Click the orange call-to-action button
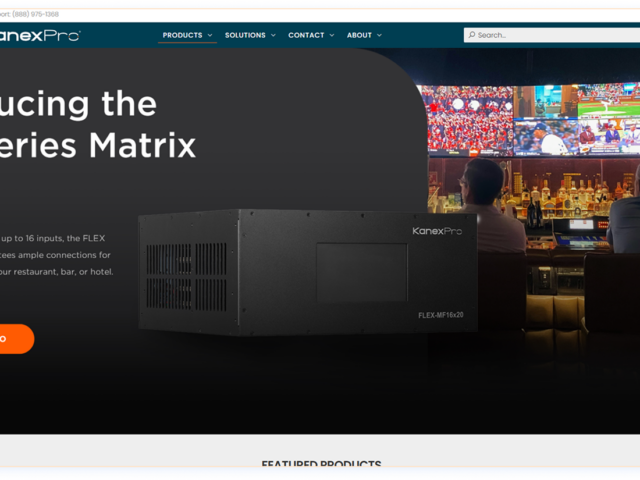This screenshot has height=480, width=640. 17,339
